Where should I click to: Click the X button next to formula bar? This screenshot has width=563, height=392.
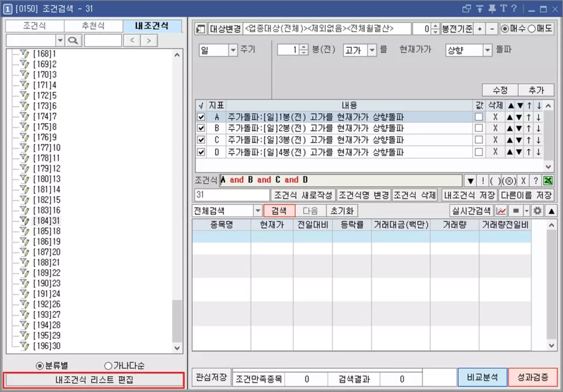click(x=523, y=181)
